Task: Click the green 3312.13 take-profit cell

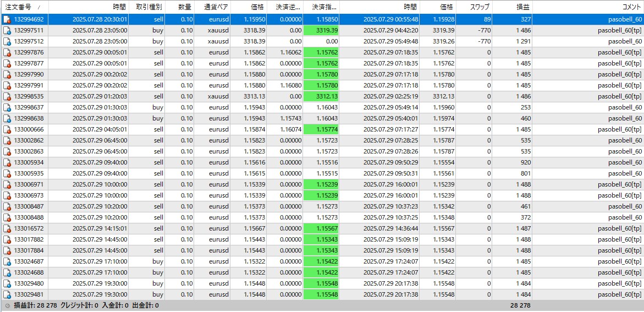Action: tap(321, 97)
